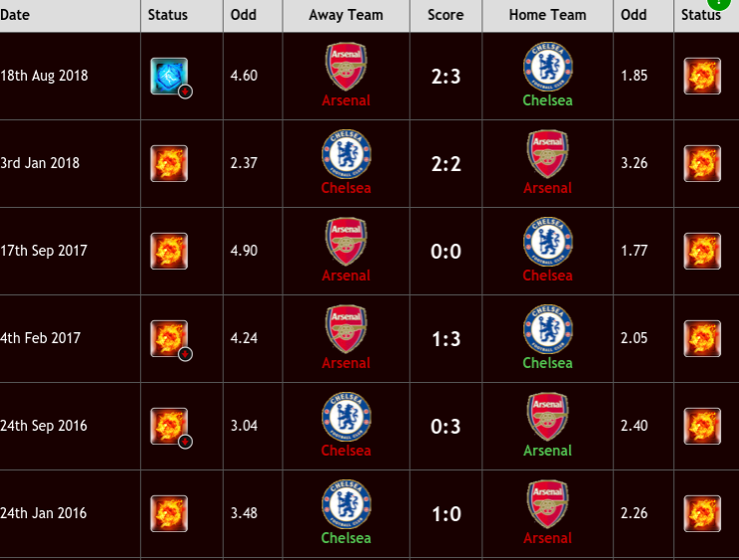
Task: Click the Arsenal away crest in 18th Aug 2018 row
Action: pyautogui.click(x=346, y=67)
